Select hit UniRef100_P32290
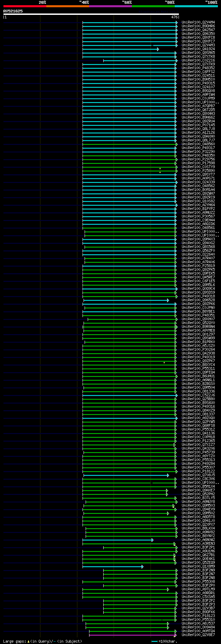 [x=198, y=152]
